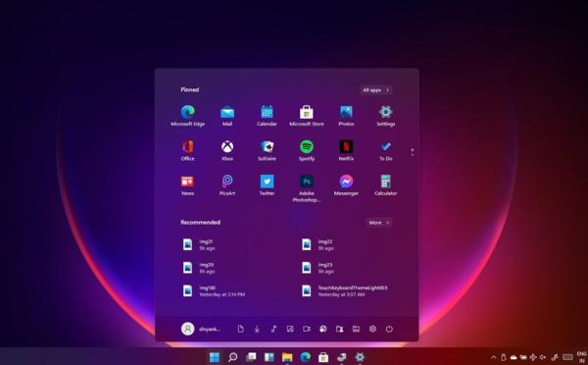Launch the Spotify pinned app
Screen dimensions: 588x365
pyautogui.click(x=307, y=150)
